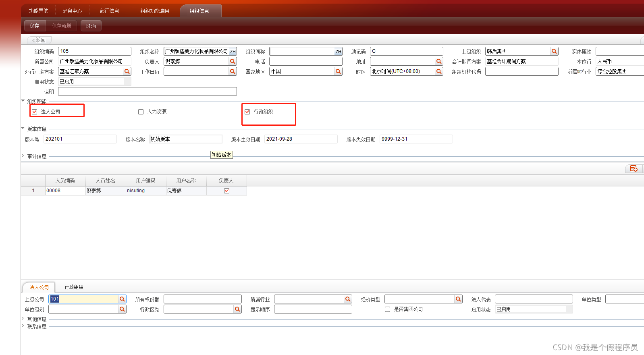
Task: Click 法人代表 input field
Action: tap(534, 299)
